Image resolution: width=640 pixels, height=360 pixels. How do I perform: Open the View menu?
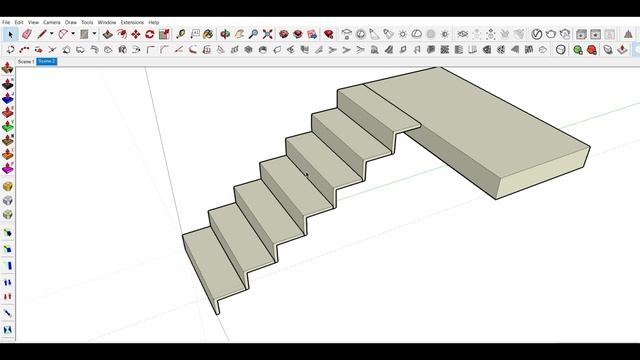[33, 22]
